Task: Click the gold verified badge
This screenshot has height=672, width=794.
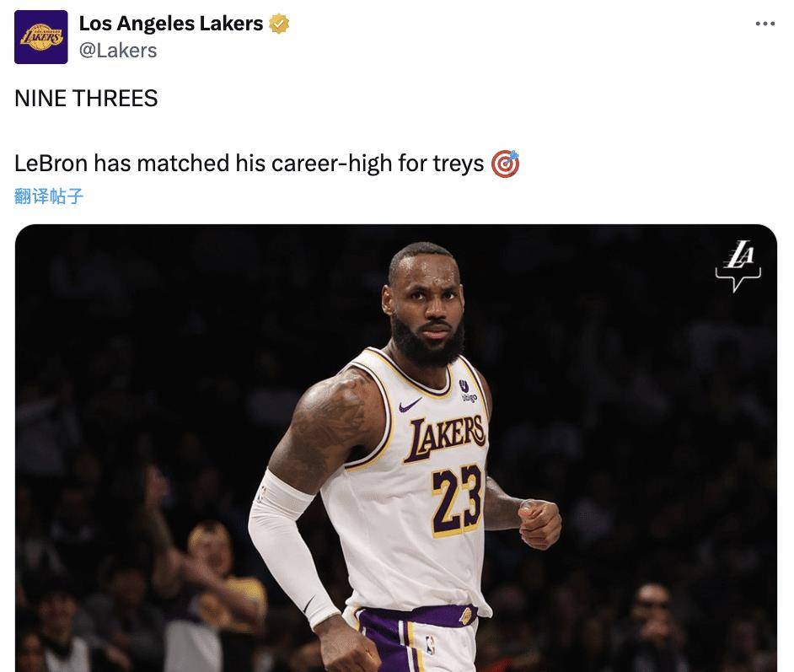Action: (278, 24)
